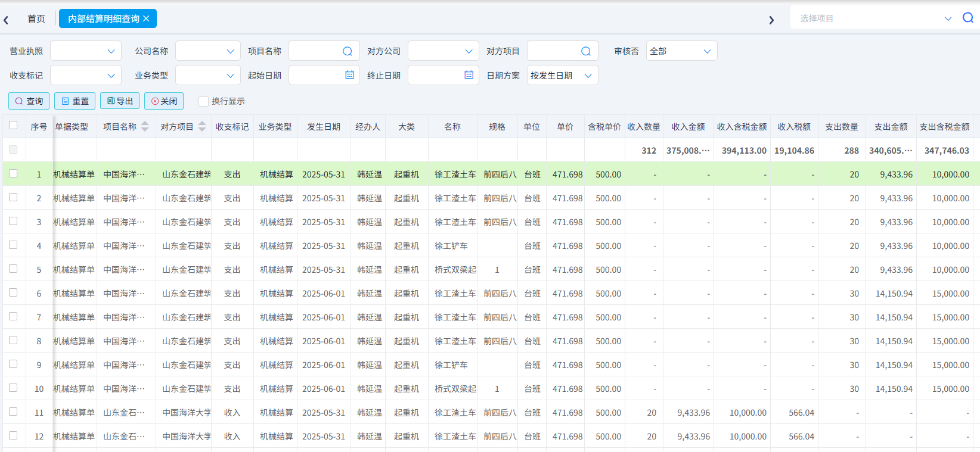Open the 公司名称 dropdown

pyautogui.click(x=208, y=51)
